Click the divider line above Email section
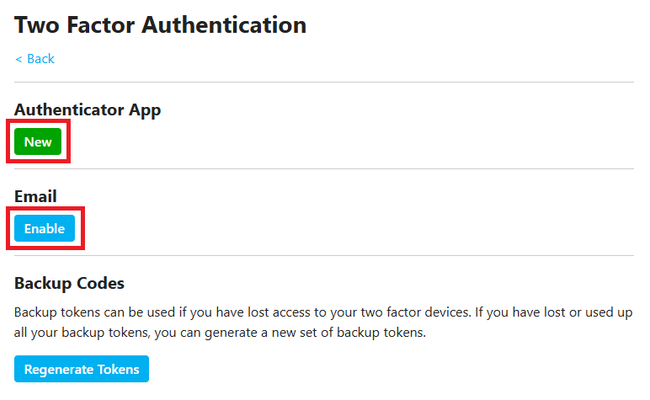The image size is (650, 400). coord(323,169)
